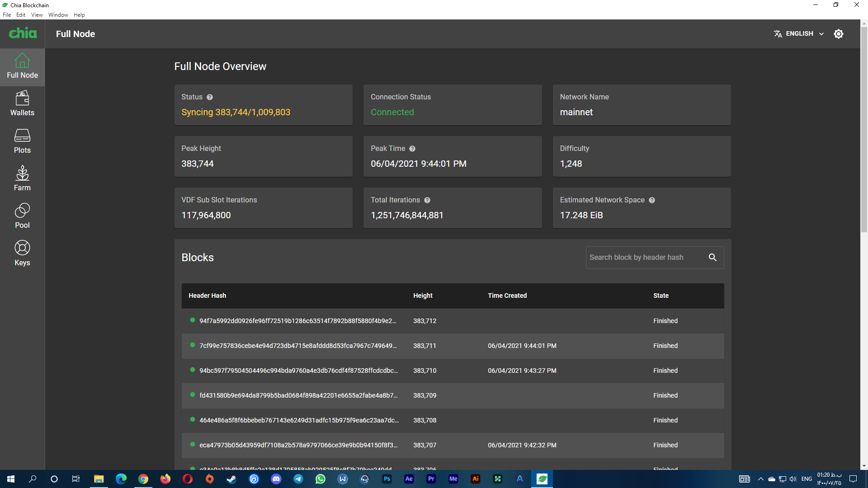Viewport: 868px width, 488px height.
Task: Open Steam from taskbar
Action: 231,479
